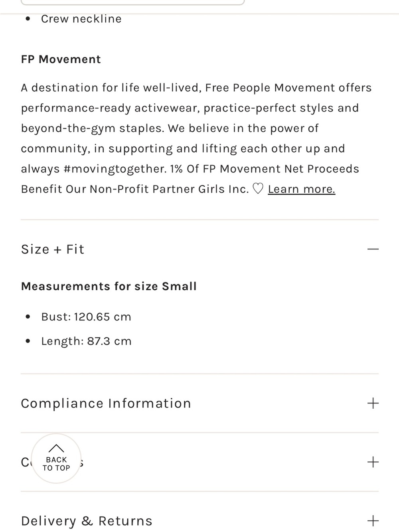This screenshot has height=532, width=399.
Task: Click the 1% Of FP Movement Net Proceeds text
Action: (x=265, y=169)
